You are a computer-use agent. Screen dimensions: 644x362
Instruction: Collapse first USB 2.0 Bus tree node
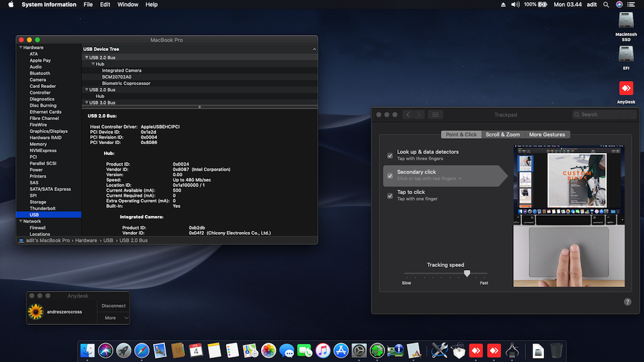pos(87,58)
